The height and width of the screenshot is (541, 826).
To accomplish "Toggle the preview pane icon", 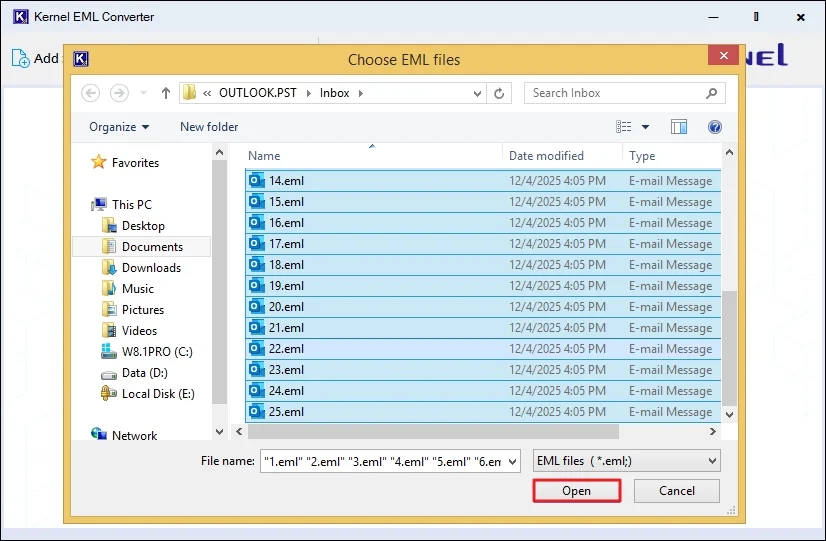I will coord(678,126).
